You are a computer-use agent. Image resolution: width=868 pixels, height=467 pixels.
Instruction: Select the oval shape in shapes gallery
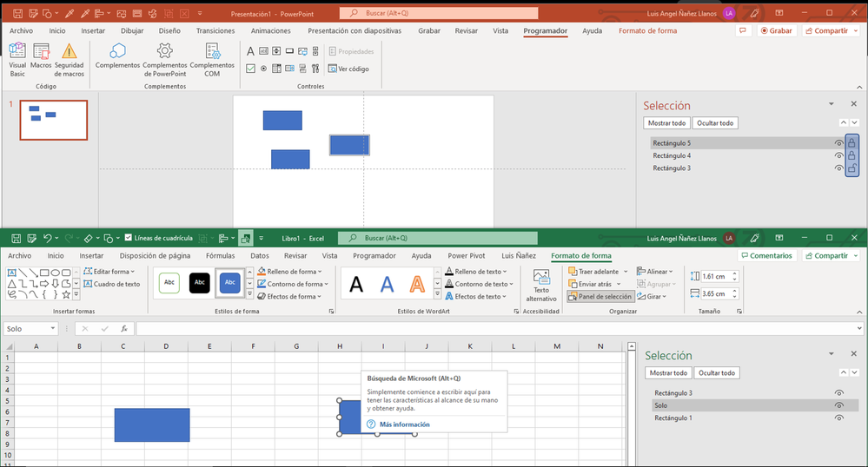pos(56,273)
